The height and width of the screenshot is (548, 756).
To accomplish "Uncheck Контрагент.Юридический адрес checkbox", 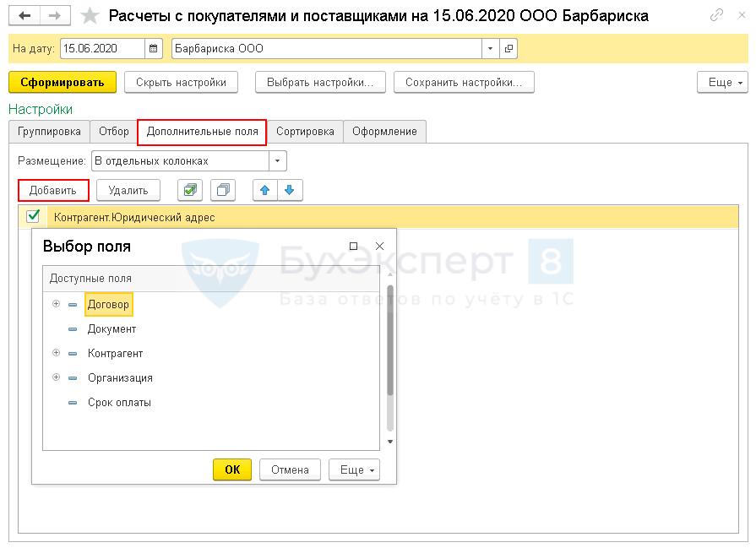I will click(33, 217).
